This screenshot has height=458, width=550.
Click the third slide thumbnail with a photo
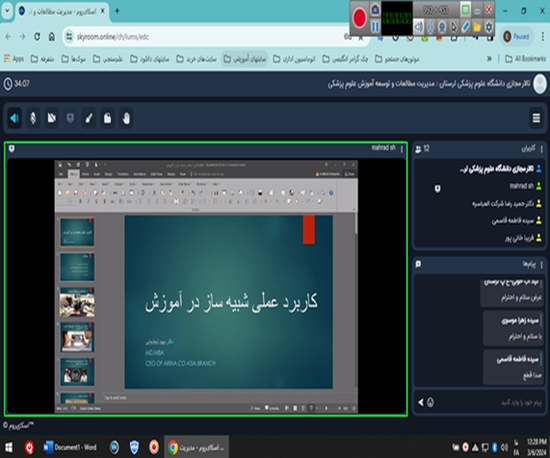[77, 302]
